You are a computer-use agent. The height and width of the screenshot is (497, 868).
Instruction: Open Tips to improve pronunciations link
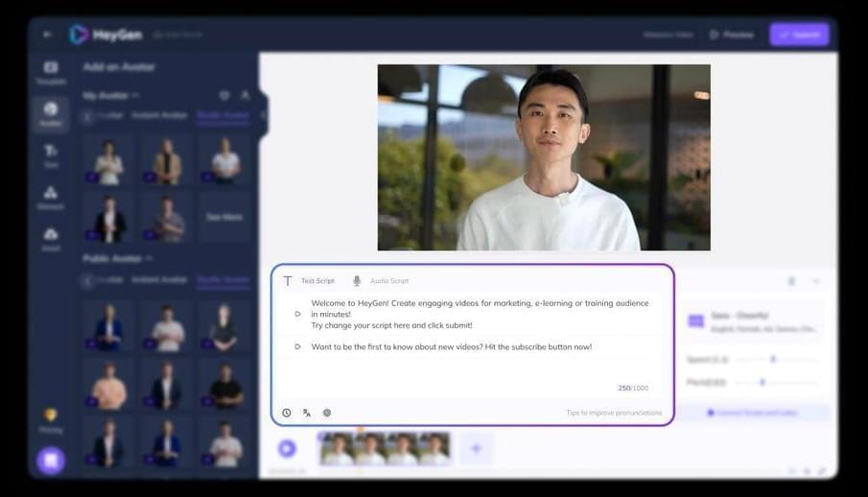pyautogui.click(x=614, y=413)
